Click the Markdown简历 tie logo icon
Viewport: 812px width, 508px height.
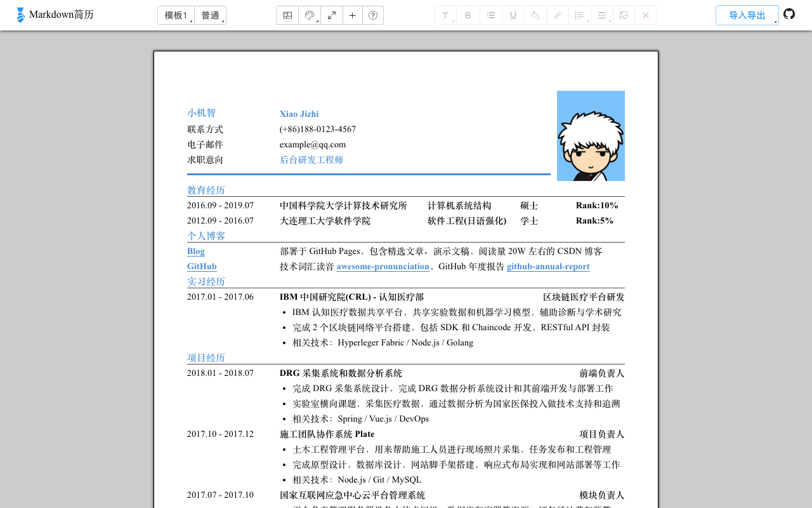[20, 15]
